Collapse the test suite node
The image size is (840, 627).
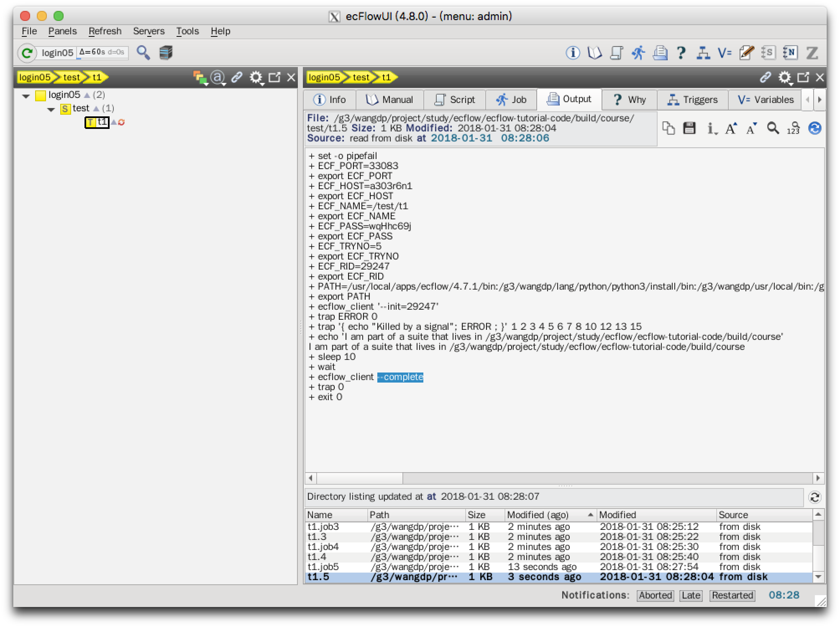(x=51, y=109)
